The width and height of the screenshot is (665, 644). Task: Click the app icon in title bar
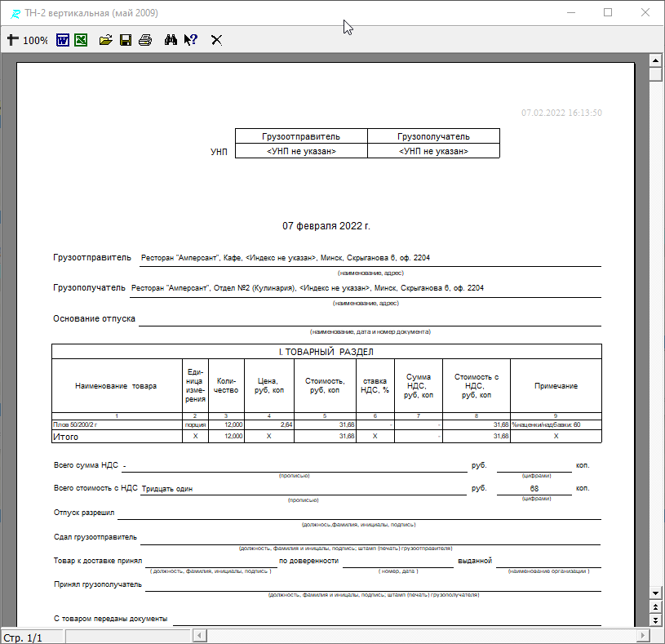tap(15, 14)
